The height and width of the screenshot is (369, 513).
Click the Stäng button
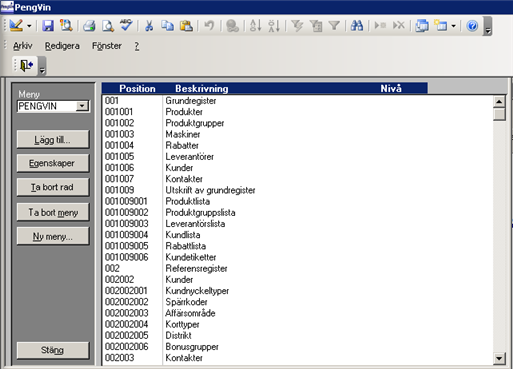click(53, 350)
